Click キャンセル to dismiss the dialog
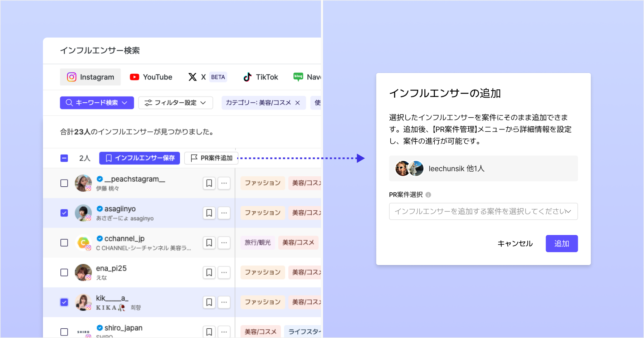Screen dimensions: 644x338 [515, 244]
